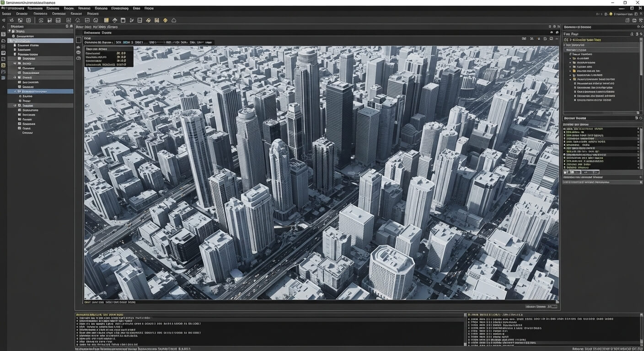The width and height of the screenshot is (644, 351).
Task: Click the P3 icon in left sidebar
Action: (x=4, y=72)
